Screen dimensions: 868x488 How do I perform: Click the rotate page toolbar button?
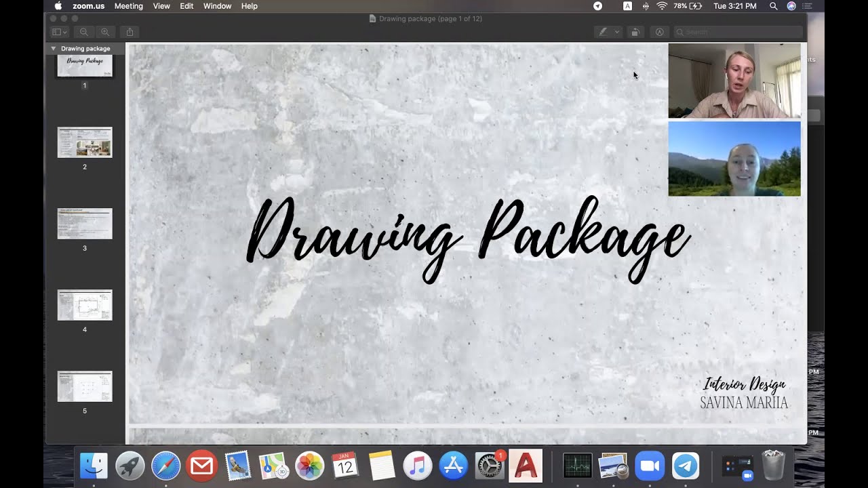[635, 32]
